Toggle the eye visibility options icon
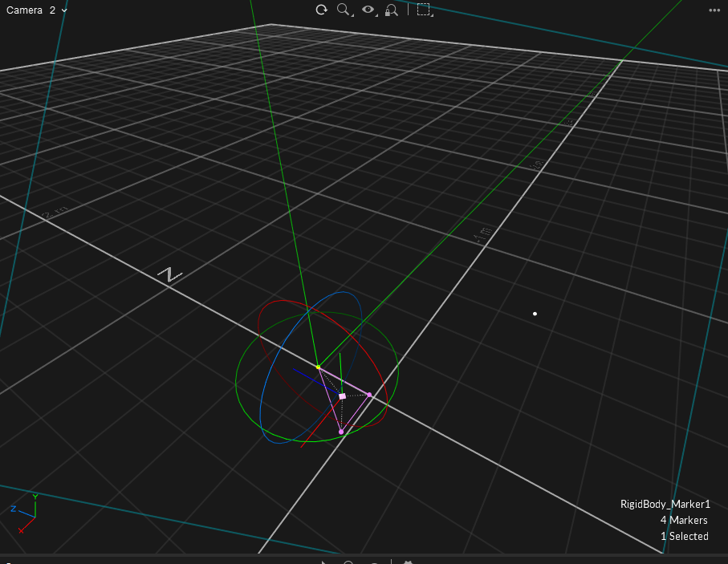Image resolution: width=728 pixels, height=564 pixels. [368, 10]
